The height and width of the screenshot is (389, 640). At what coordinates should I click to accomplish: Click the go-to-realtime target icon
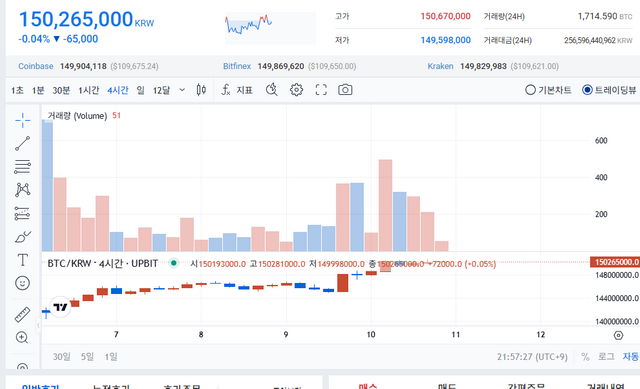tap(618, 336)
